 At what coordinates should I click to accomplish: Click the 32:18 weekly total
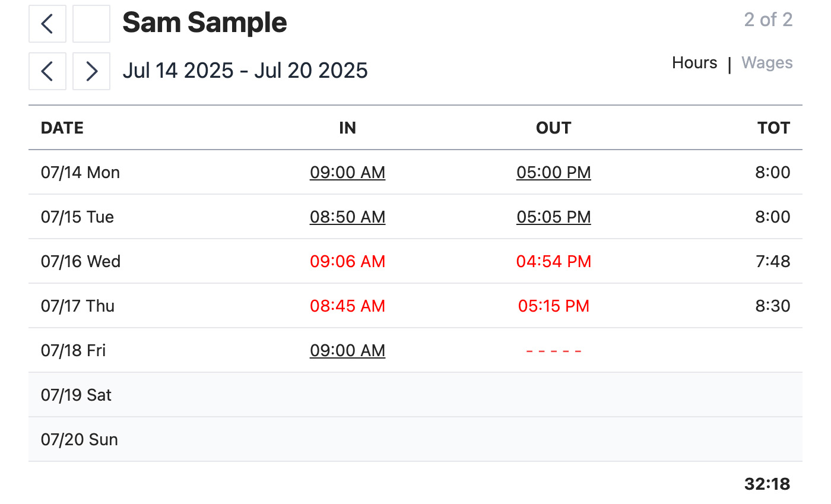(x=767, y=484)
